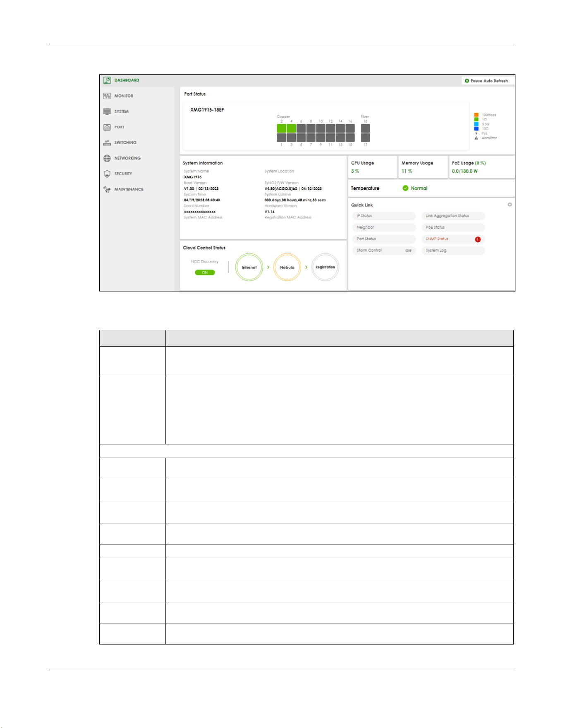Select green copper port 2
Screen dimensions: 563x728
282,128
